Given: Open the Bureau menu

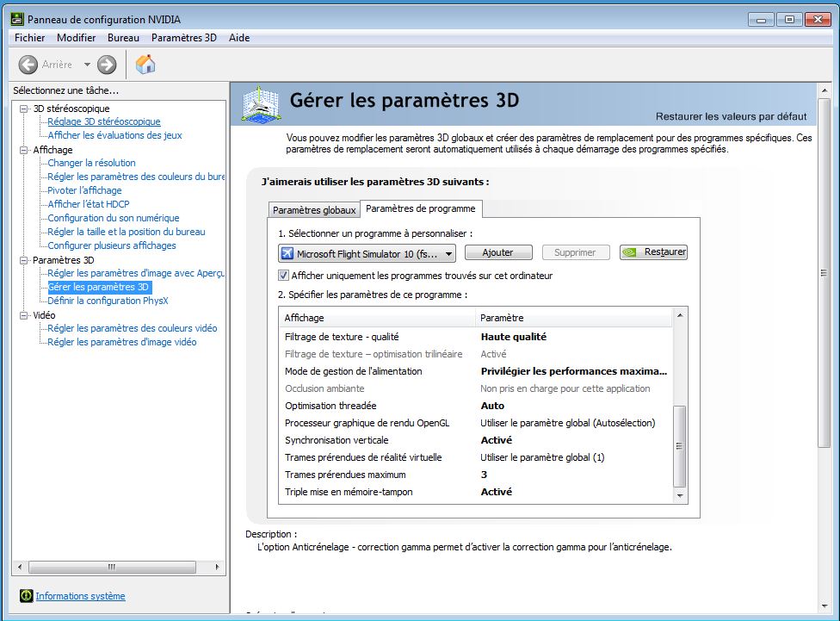Looking at the screenshot, I should [x=123, y=38].
